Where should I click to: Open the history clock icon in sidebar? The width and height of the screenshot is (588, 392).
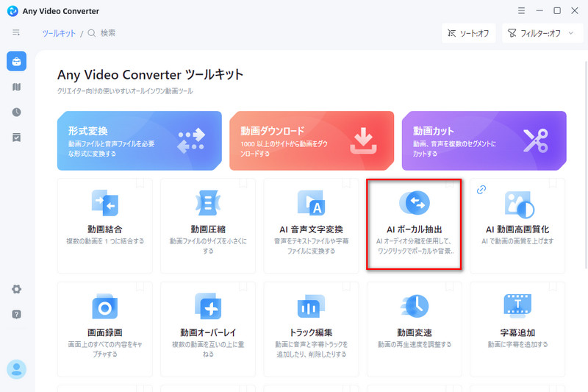pos(16,113)
